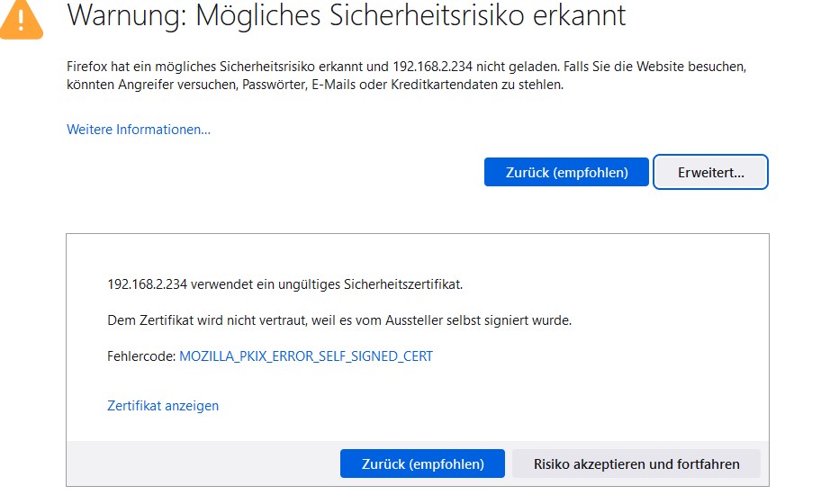Click the word Passwörter in the warning text

point(275,85)
